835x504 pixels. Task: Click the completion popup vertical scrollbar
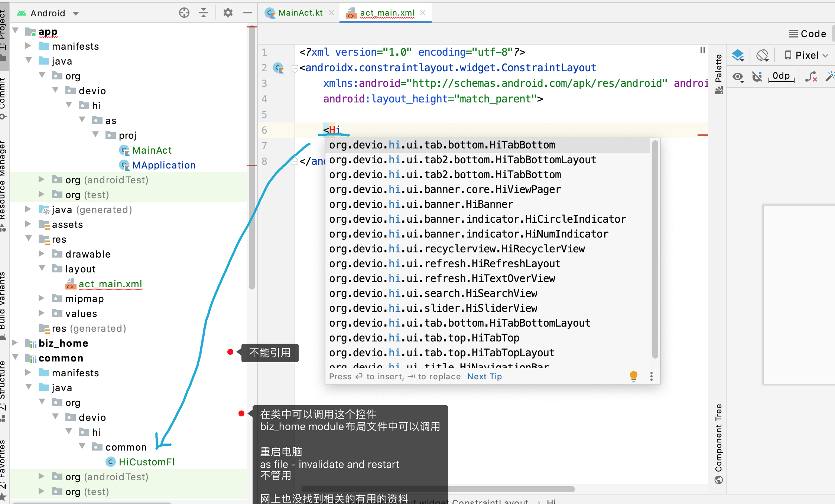coord(655,249)
